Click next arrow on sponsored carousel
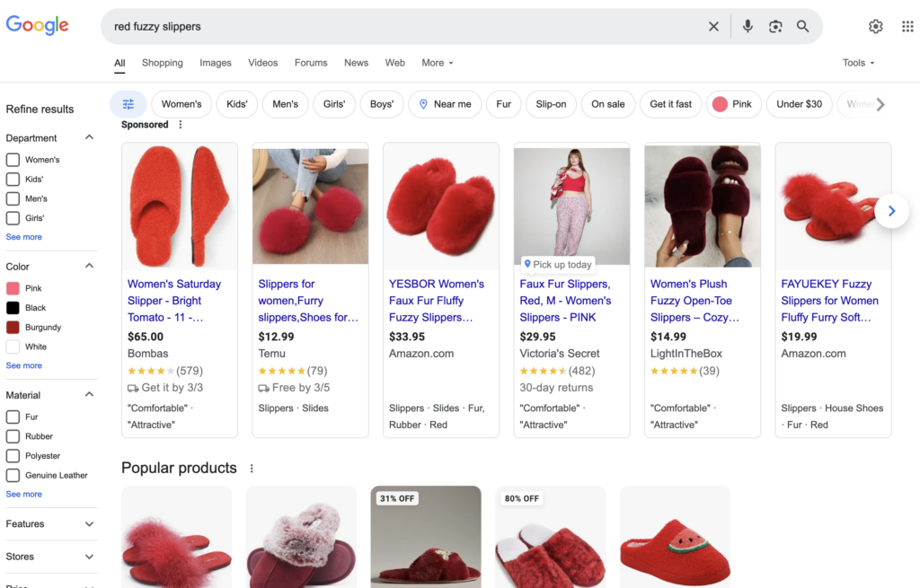 891,211
